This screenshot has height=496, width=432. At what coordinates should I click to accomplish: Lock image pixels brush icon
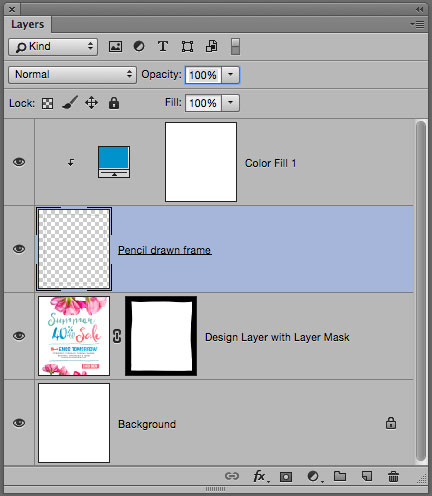point(70,103)
